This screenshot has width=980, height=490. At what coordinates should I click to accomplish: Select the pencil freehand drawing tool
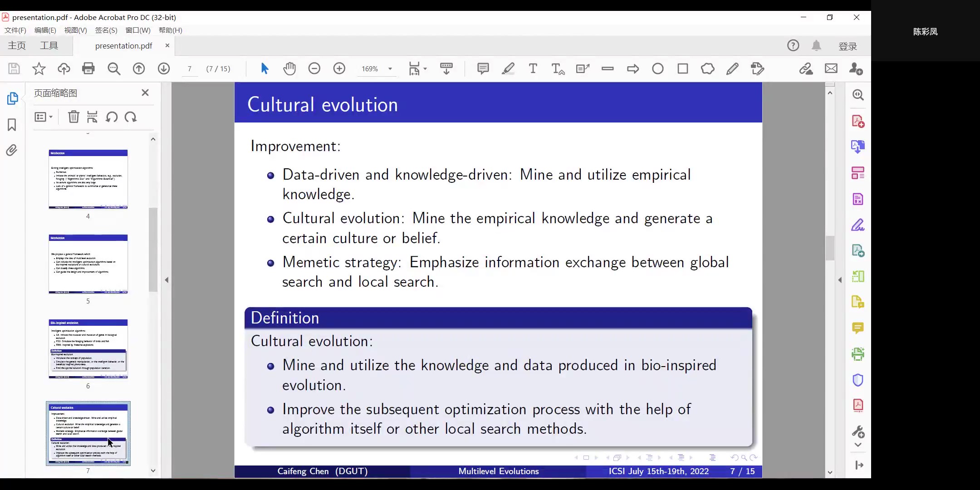[x=732, y=69]
